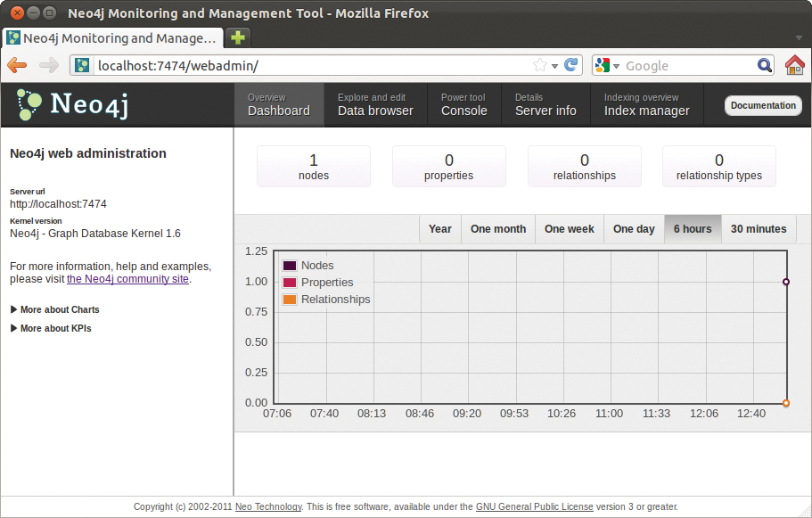Image resolution: width=812 pixels, height=518 pixels.
Task: Click the Firefox home icon
Action: pos(796,65)
